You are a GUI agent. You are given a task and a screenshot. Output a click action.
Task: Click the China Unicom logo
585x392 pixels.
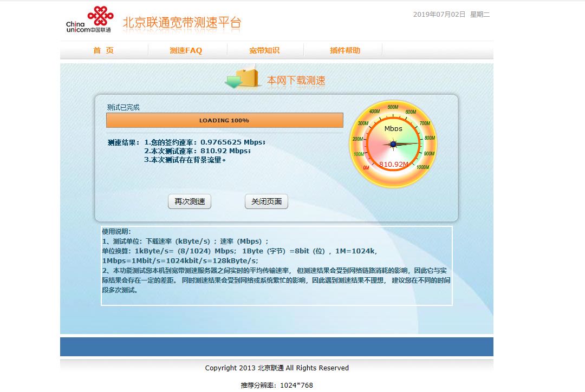click(89, 20)
